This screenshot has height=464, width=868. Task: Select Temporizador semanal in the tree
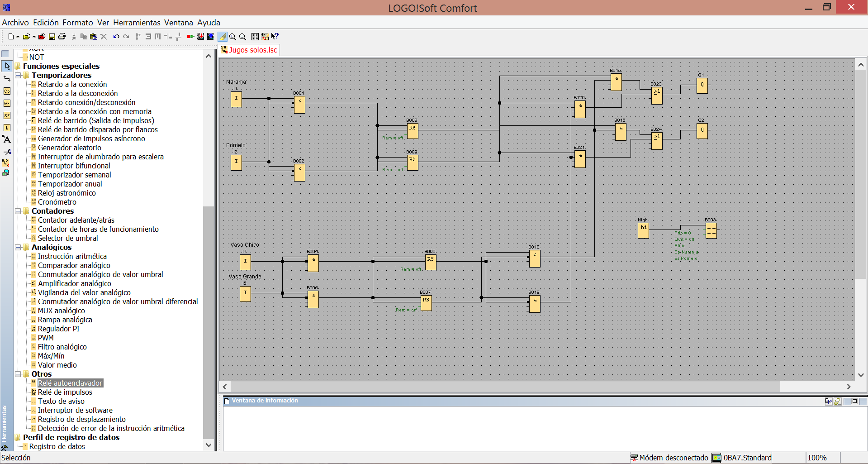(74, 175)
